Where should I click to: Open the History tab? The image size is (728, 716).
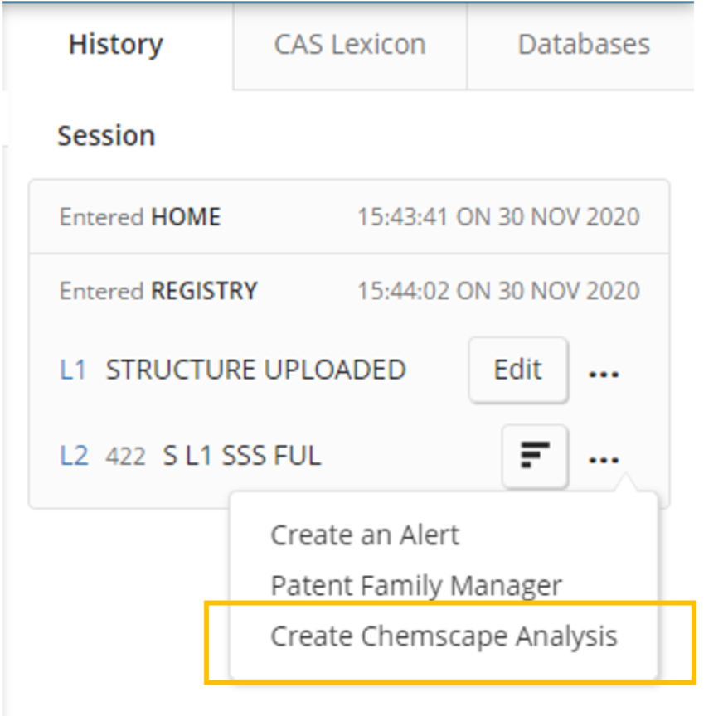click(x=116, y=45)
